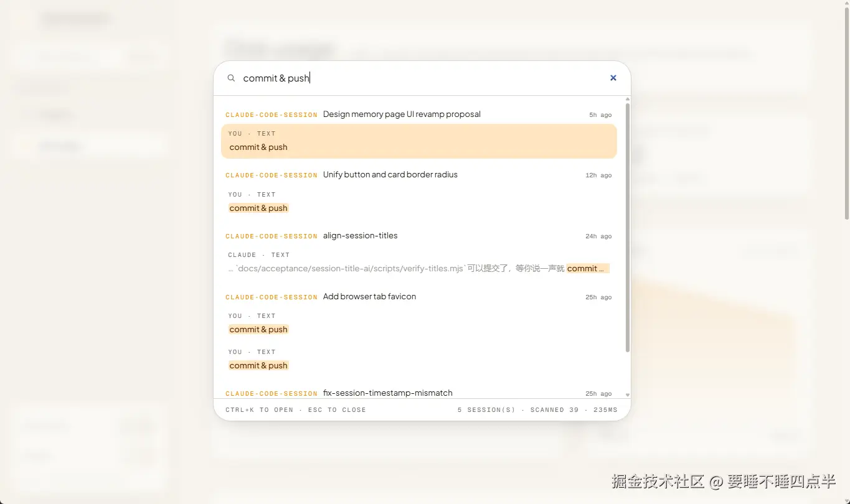The height and width of the screenshot is (504, 850).
Task: Click '5 SESSION(S) · SCANNED 39' status text
Action: [x=517, y=410]
